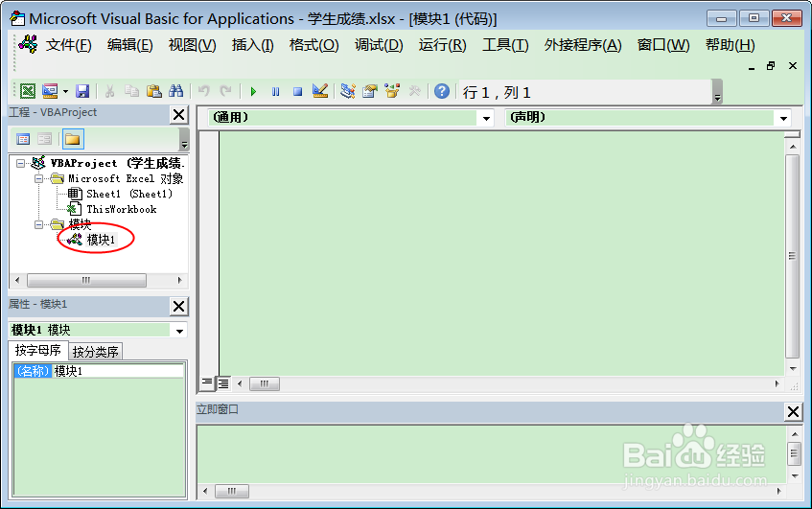Click View Code icon in project pane
The width and height of the screenshot is (812, 509).
(23, 139)
